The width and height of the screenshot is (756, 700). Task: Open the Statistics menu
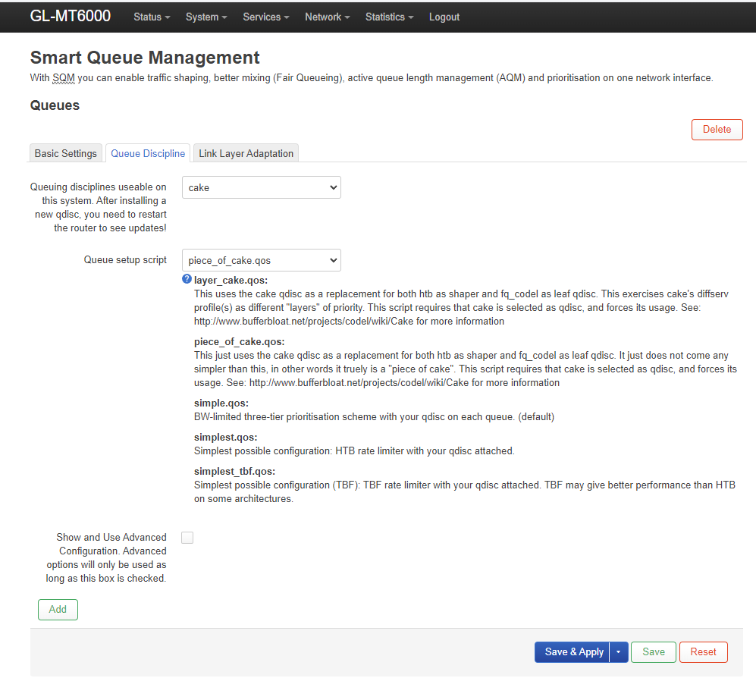[x=389, y=17]
